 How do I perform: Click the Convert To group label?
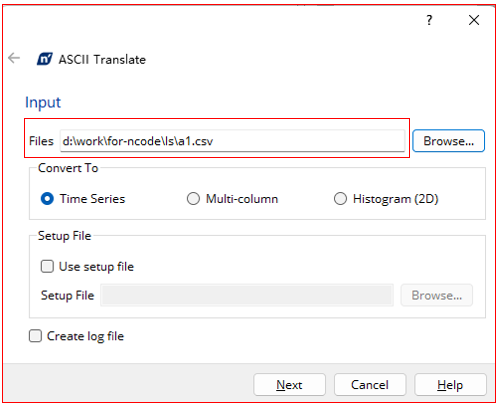coord(68,168)
